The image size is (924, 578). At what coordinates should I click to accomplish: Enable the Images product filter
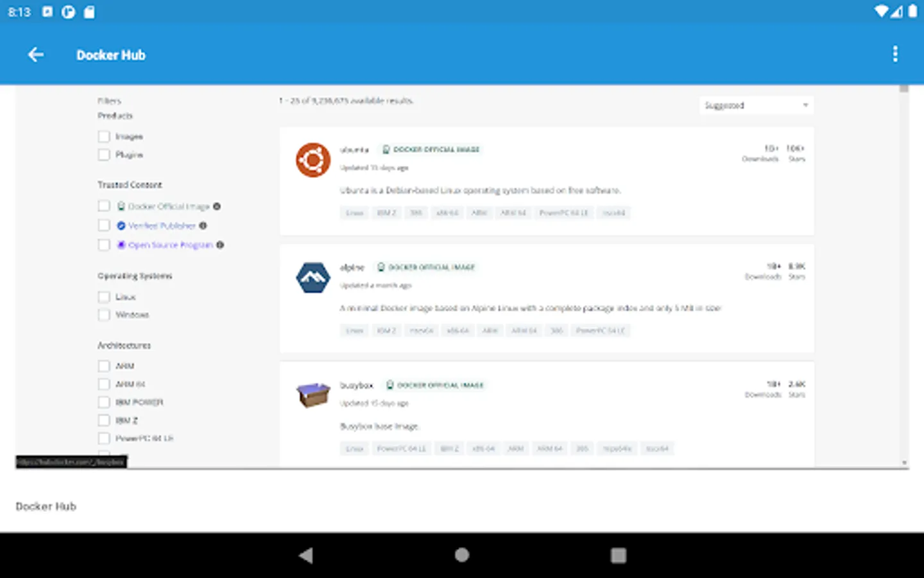point(104,136)
